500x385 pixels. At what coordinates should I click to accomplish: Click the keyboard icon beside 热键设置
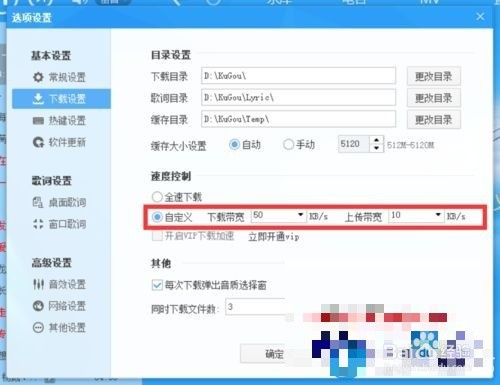click(38, 121)
